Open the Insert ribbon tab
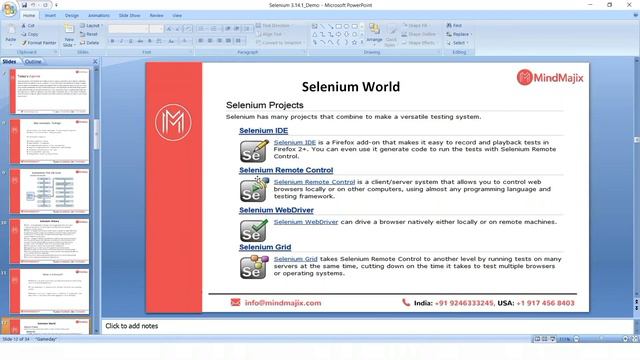 click(50, 16)
